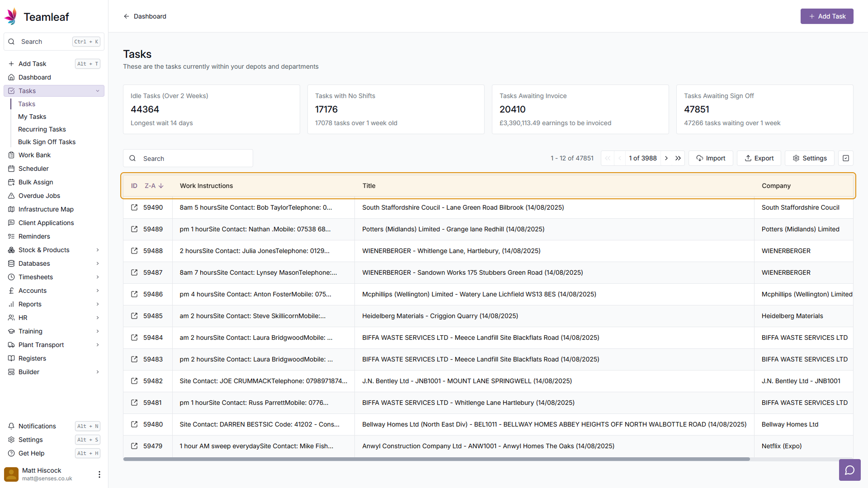Image resolution: width=868 pixels, height=488 pixels.
Task: Open the Scheduler page
Action: tap(54, 169)
